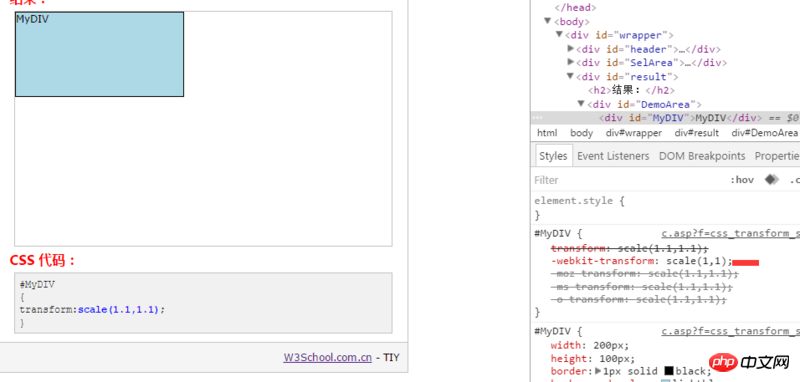Toggle the :hov element state panel

(742, 180)
